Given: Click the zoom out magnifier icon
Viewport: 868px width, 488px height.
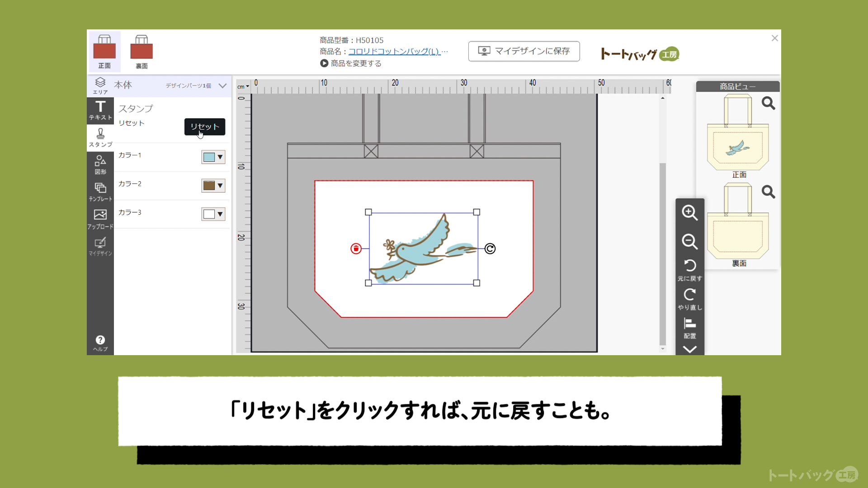Looking at the screenshot, I should 690,241.
